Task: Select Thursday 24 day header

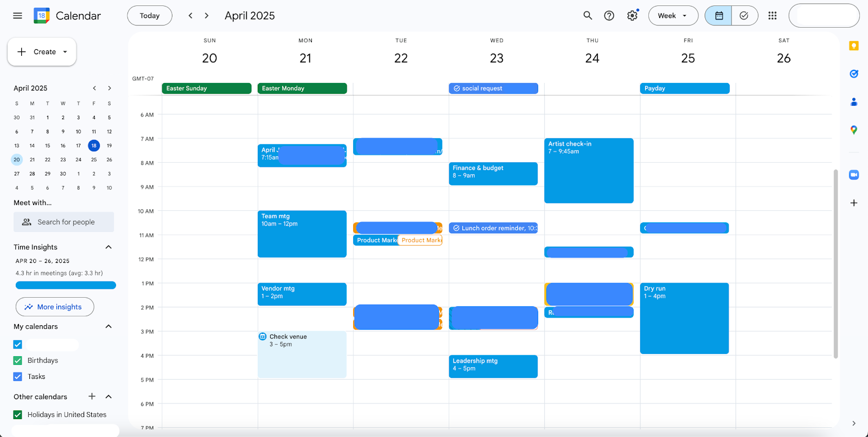Action: [592, 58]
